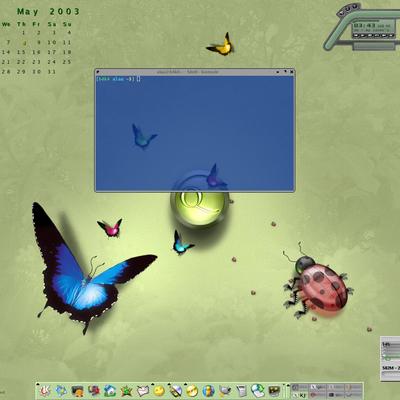Select the KJ entry in the taskbar
The image size is (400, 400).
tap(300, 395)
